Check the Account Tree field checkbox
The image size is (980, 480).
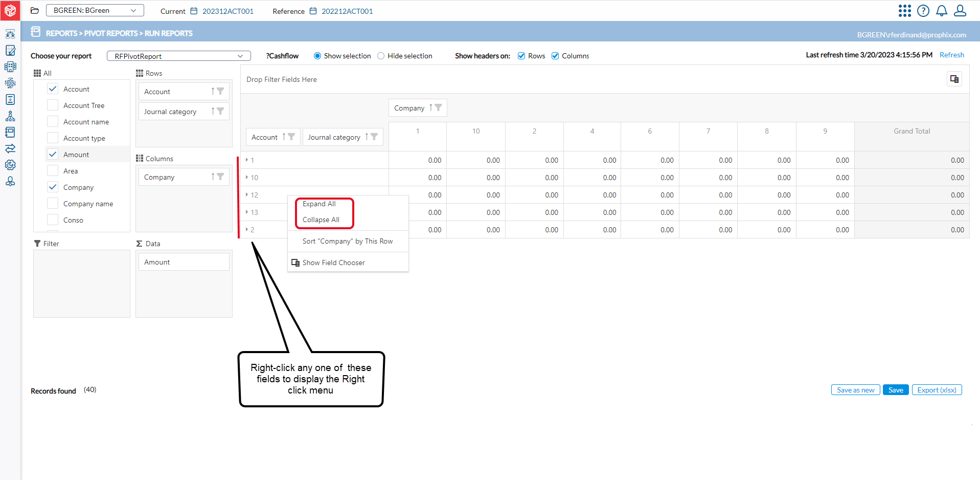pyautogui.click(x=53, y=105)
